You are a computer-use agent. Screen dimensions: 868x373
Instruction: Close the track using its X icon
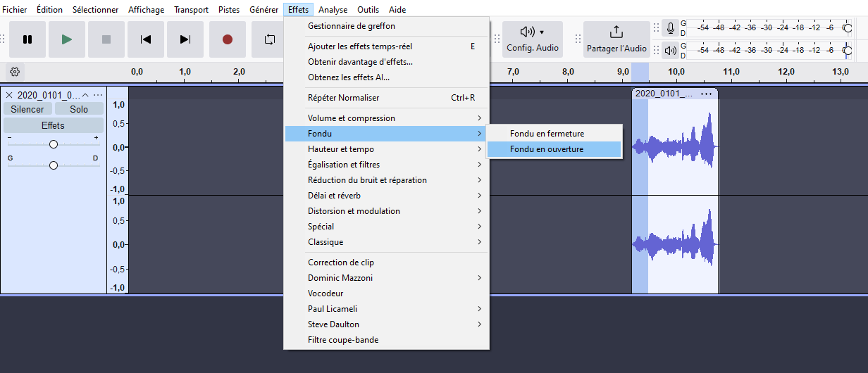tap(9, 95)
